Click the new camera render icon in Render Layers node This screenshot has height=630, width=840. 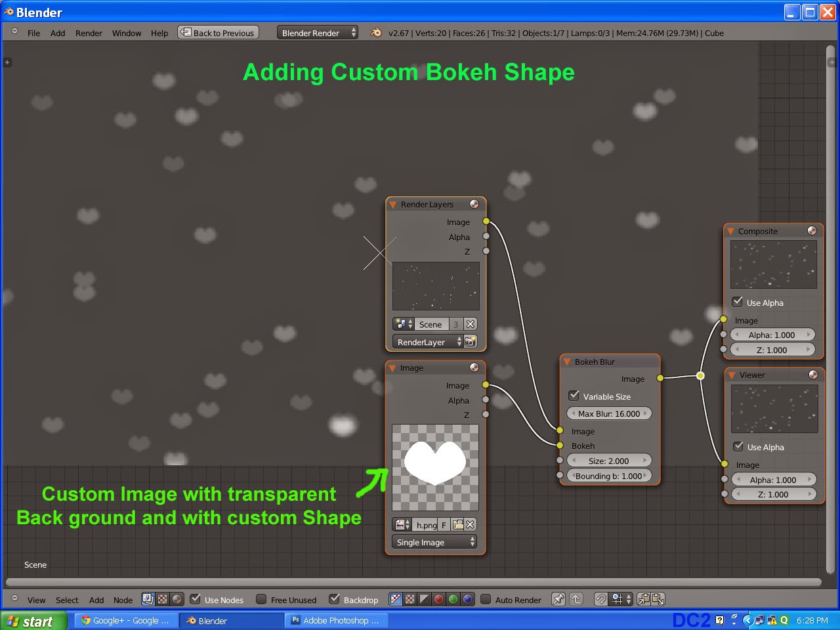coord(471,341)
